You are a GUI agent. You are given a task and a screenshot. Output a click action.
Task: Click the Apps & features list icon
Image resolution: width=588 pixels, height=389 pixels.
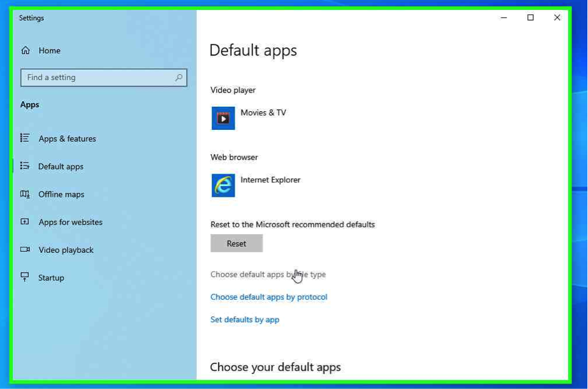click(x=25, y=138)
